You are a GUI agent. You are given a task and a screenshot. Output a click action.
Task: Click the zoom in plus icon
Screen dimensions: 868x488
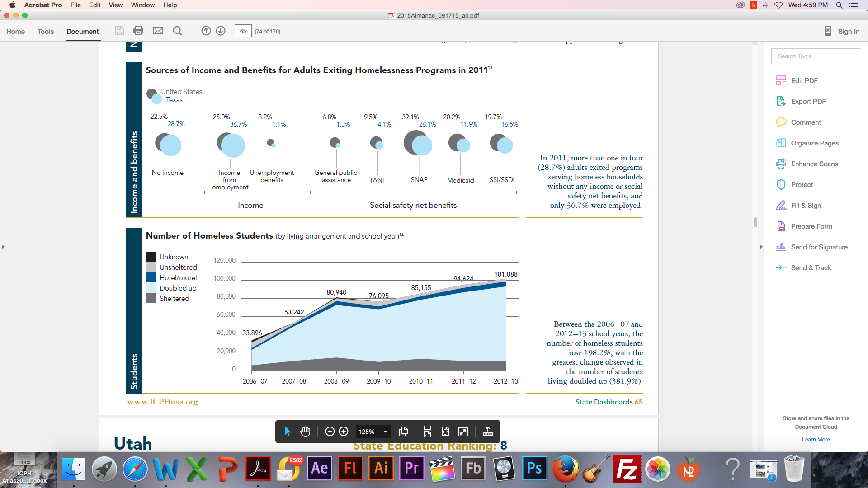[344, 432]
